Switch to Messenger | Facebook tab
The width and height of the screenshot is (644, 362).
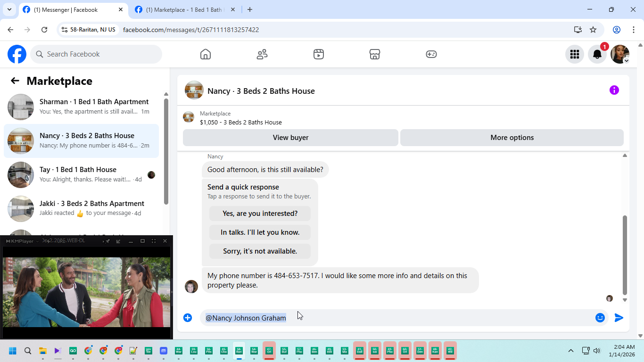click(x=74, y=9)
